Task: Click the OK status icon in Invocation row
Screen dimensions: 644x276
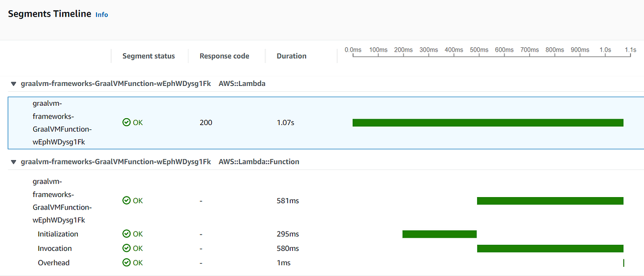Action: point(127,249)
